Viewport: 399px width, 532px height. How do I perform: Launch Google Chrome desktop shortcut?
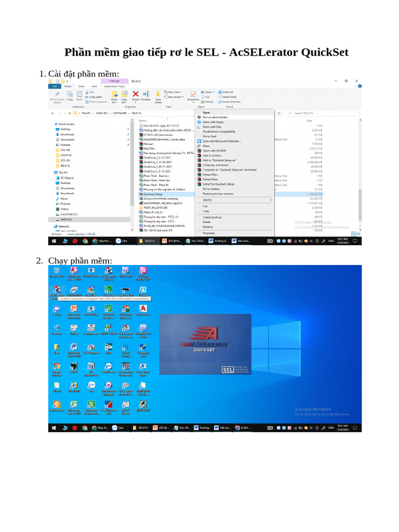coord(57,369)
